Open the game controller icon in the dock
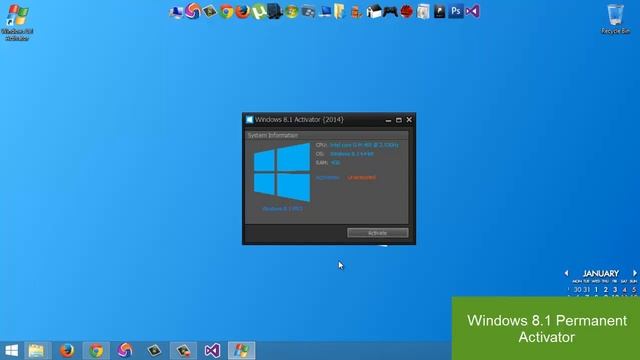Viewport: 640px width, 360px height. (x=390, y=11)
